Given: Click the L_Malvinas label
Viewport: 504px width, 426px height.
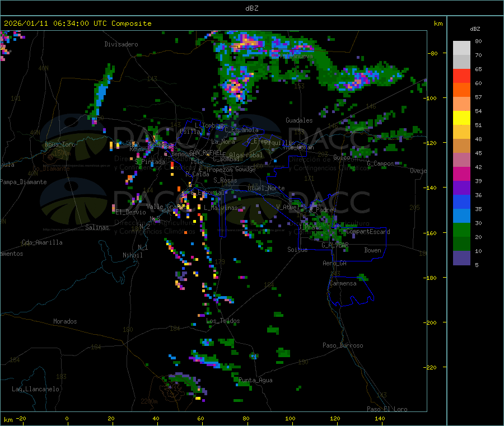Looking at the screenshot, I should [x=221, y=208].
